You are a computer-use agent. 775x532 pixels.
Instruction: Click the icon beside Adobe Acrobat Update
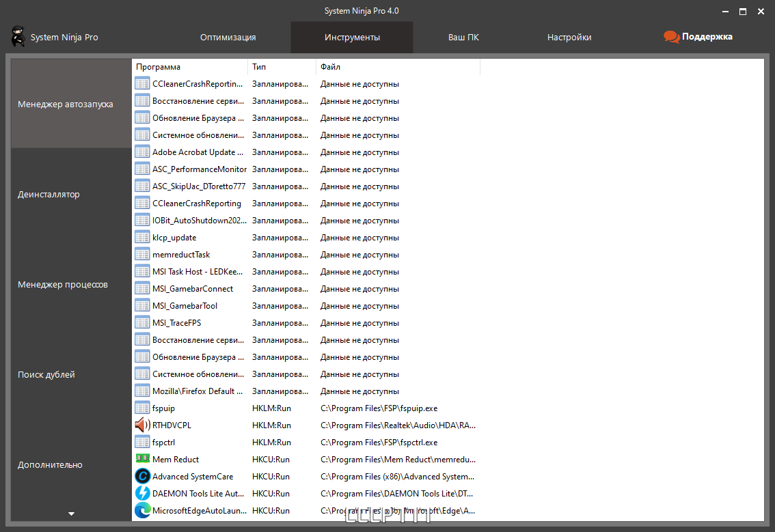click(142, 152)
